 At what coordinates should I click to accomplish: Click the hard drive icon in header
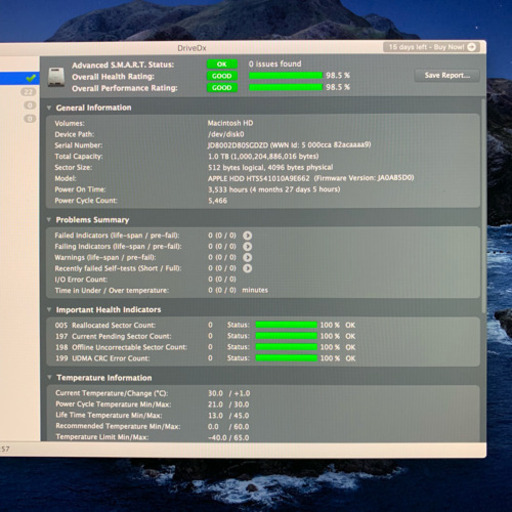[x=56, y=77]
